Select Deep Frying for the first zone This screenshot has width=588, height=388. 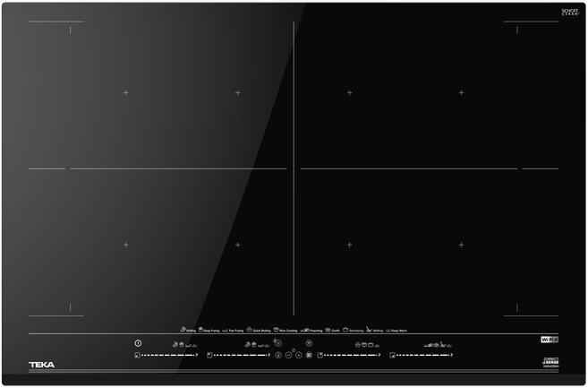coord(182,344)
